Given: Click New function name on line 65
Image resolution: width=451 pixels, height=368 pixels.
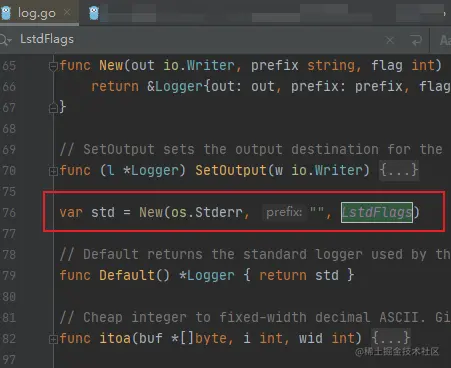Looking at the screenshot, I should pos(111,65).
